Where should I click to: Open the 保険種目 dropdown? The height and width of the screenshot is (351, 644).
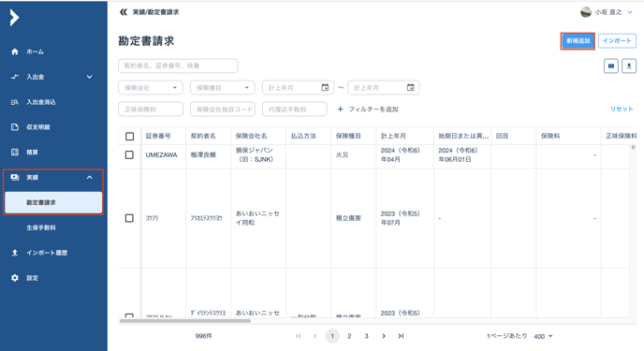pos(223,87)
